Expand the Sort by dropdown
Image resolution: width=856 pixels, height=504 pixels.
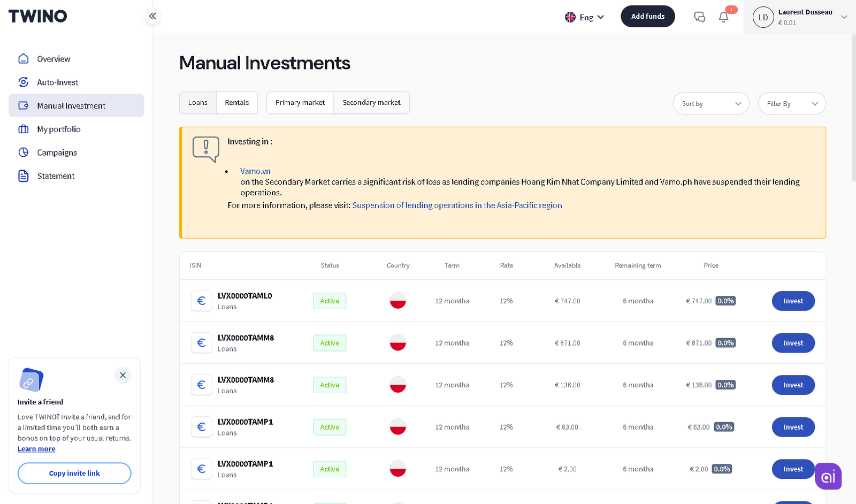tap(711, 104)
